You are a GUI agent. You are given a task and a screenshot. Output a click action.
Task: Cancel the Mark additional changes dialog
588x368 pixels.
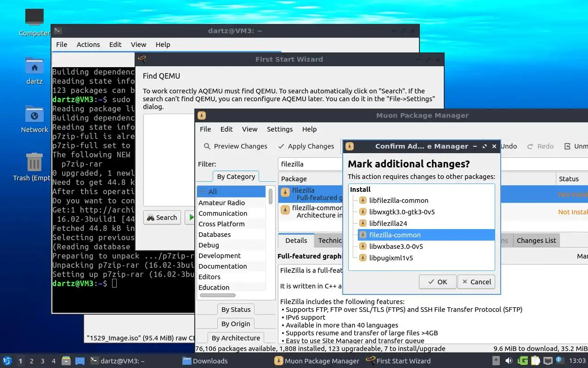coord(476,282)
